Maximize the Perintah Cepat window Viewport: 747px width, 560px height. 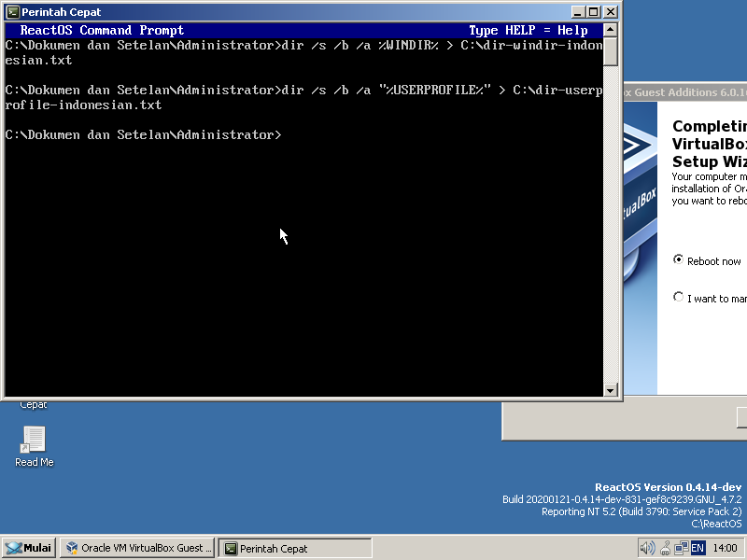[594, 12]
